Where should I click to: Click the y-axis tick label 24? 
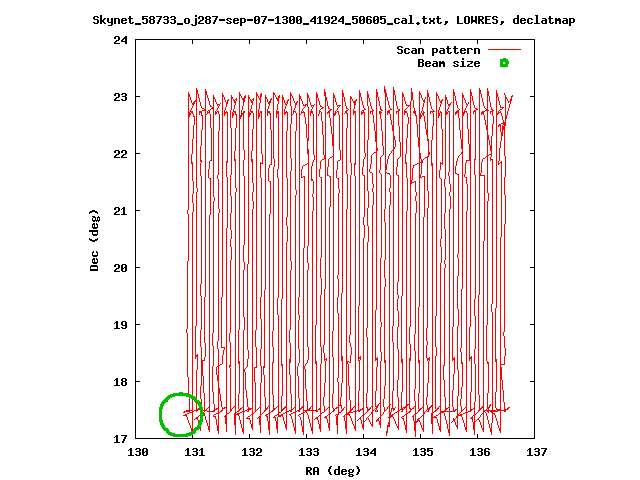(x=120, y=40)
